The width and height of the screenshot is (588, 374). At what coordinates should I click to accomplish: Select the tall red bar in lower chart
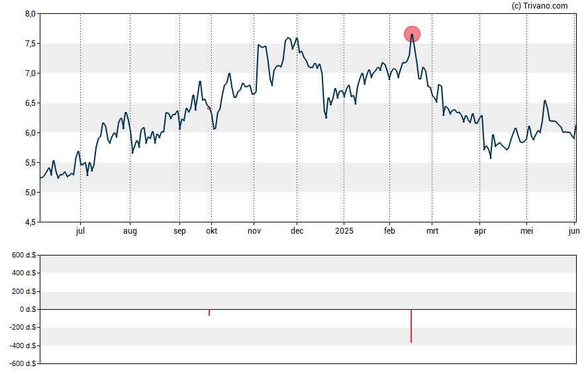coord(411,326)
